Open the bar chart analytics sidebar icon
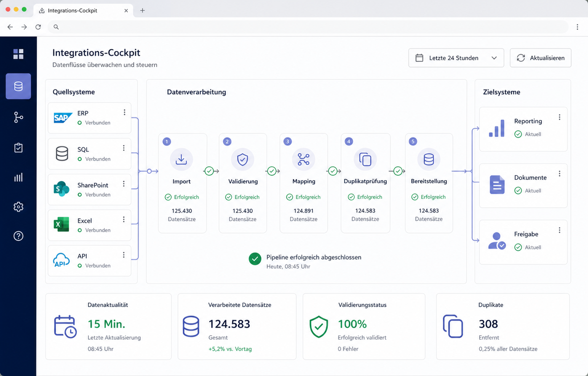588x376 pixels. pyautogui.click(x=18, y=177)
